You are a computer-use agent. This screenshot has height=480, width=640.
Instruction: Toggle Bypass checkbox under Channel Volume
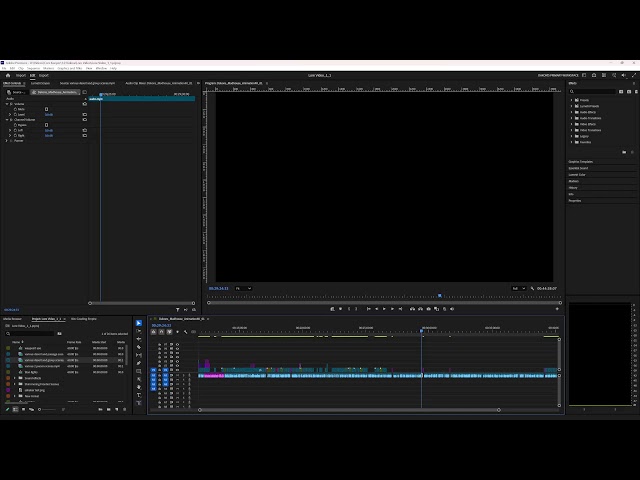[46, 125]
